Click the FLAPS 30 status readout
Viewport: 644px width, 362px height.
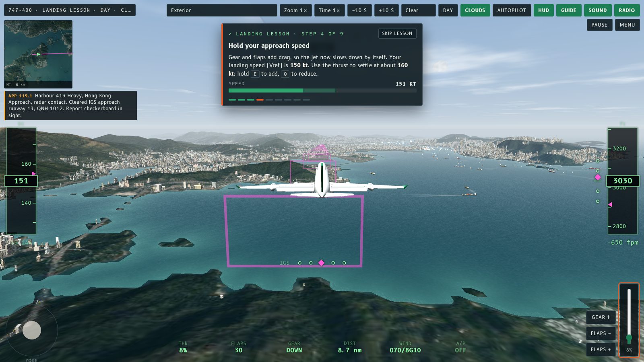point(239,347)
